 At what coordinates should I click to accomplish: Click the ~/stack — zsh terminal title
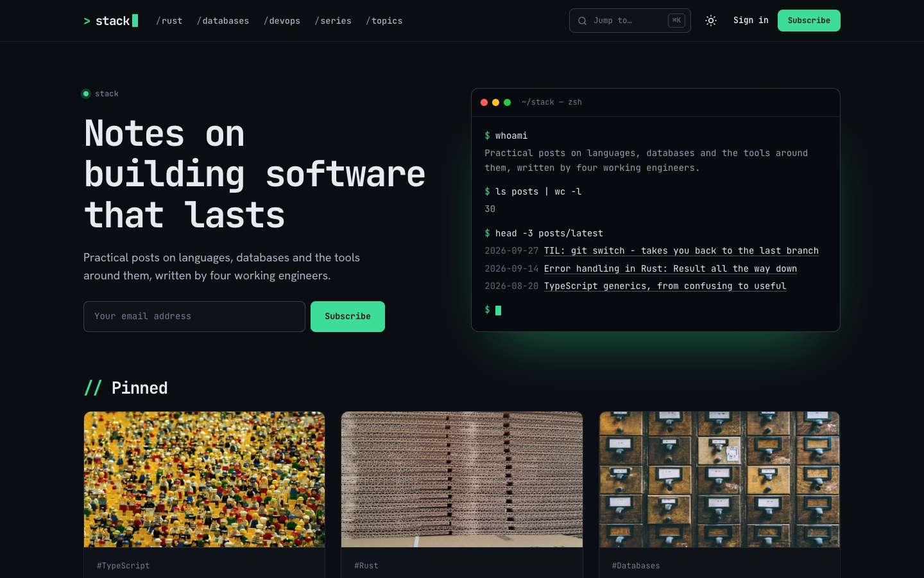(x=552, y=102)
